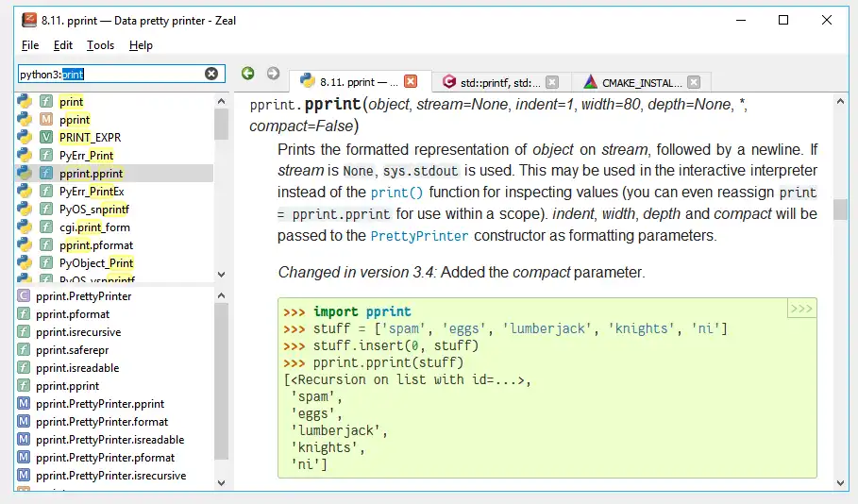Click Python docset icon beside pprint.pprint result
Screen dimensions: 858x504
pos(25,173)
